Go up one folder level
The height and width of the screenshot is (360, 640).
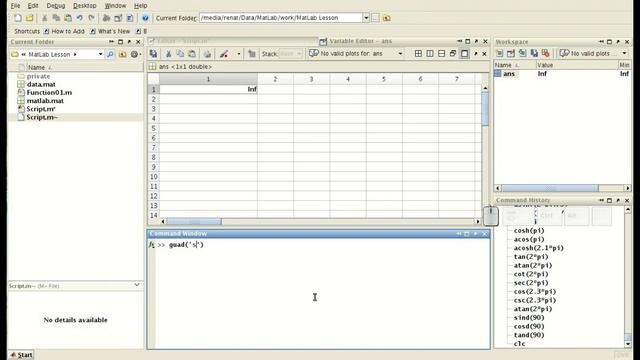(387, 18)
